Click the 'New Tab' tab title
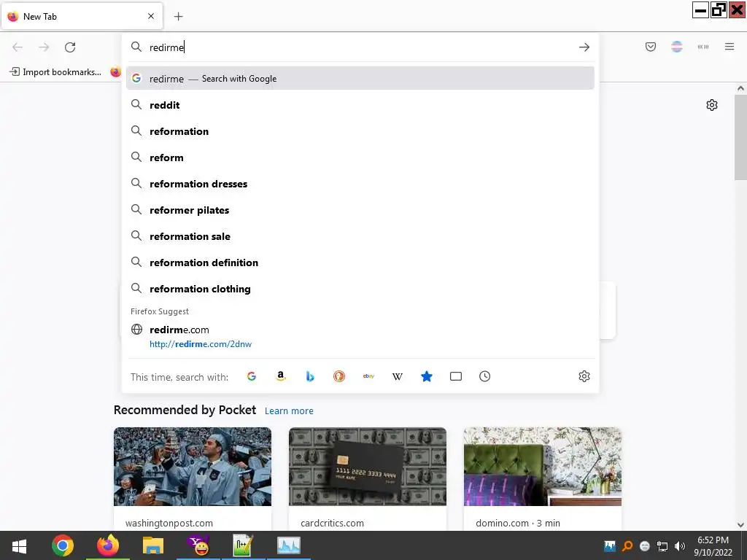This screenshot has height=560, width=747. (40, 17)
